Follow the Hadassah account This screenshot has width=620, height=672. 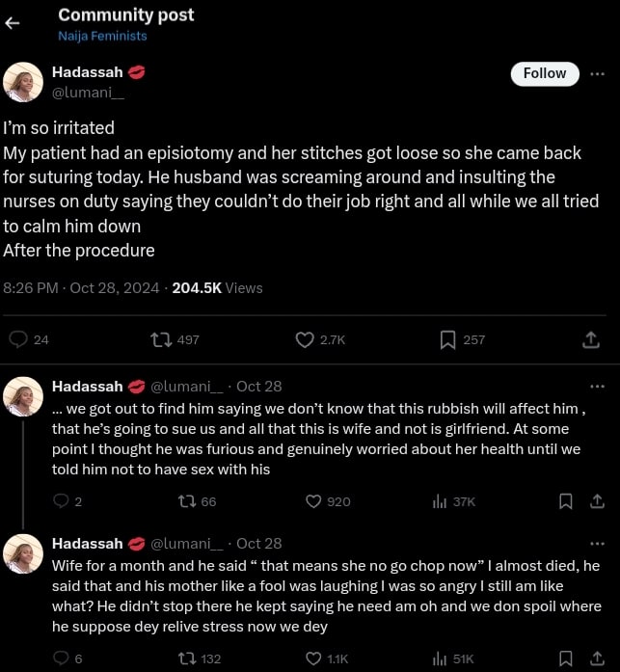click(x=544, y=73)
